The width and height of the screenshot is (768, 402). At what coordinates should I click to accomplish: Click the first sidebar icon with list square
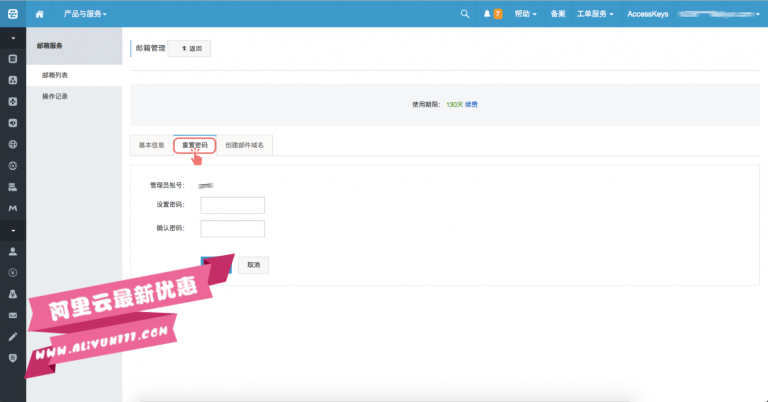point(13,59)
